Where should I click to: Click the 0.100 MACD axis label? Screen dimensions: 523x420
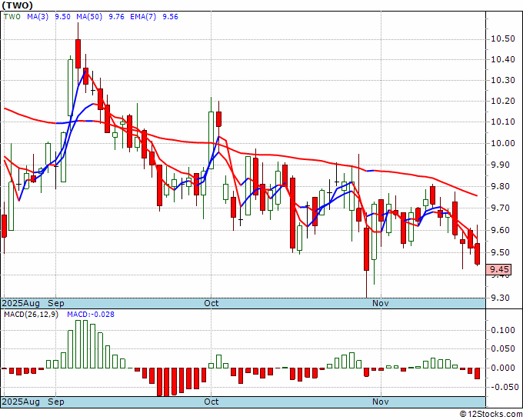pyautogui.click(x=503, y=330)
